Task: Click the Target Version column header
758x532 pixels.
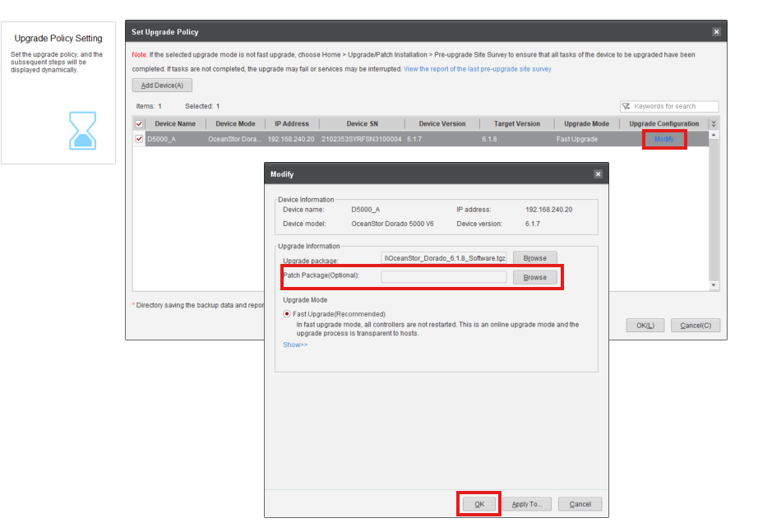Action: pos(517,124)
